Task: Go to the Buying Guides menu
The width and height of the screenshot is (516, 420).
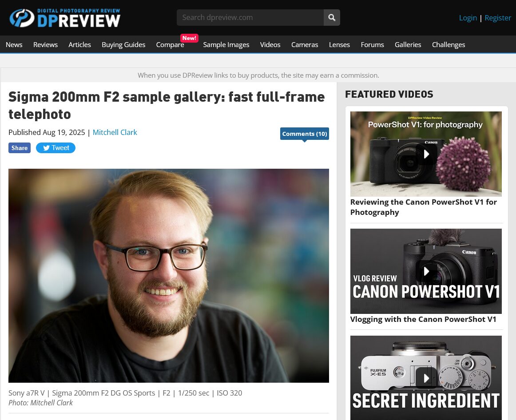Action: coord(123,45)
